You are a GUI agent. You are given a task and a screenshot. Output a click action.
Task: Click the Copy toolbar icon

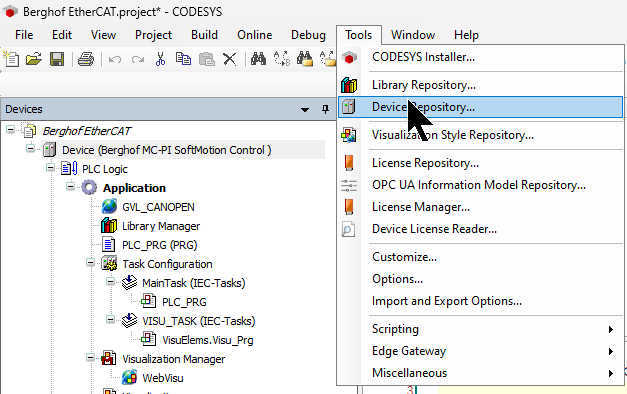pos(183,59)
